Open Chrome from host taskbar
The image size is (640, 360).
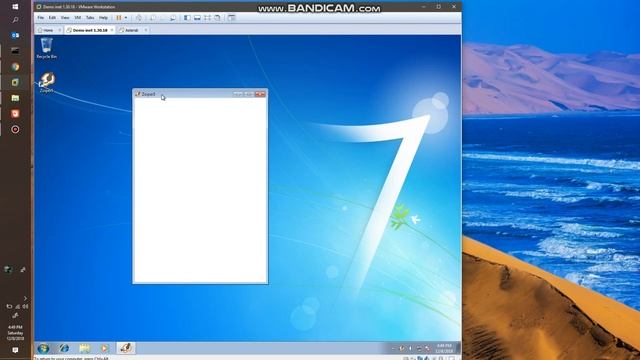pos(15,67)
